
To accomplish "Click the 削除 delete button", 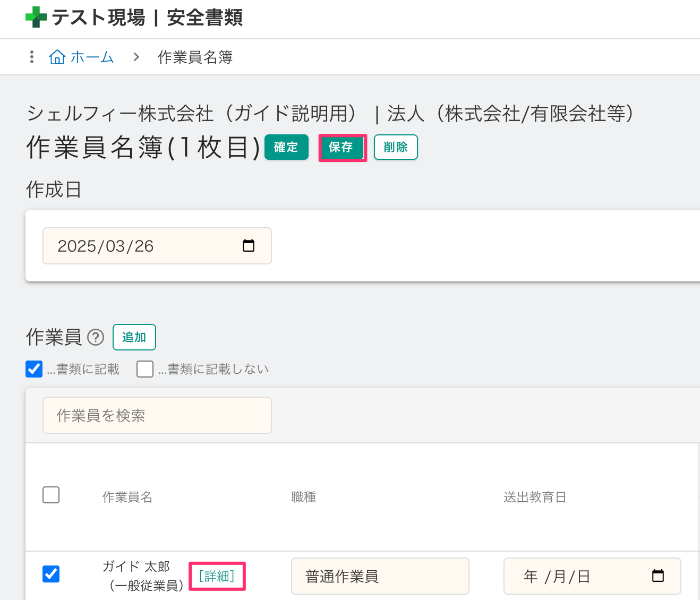I will [396, 147].
